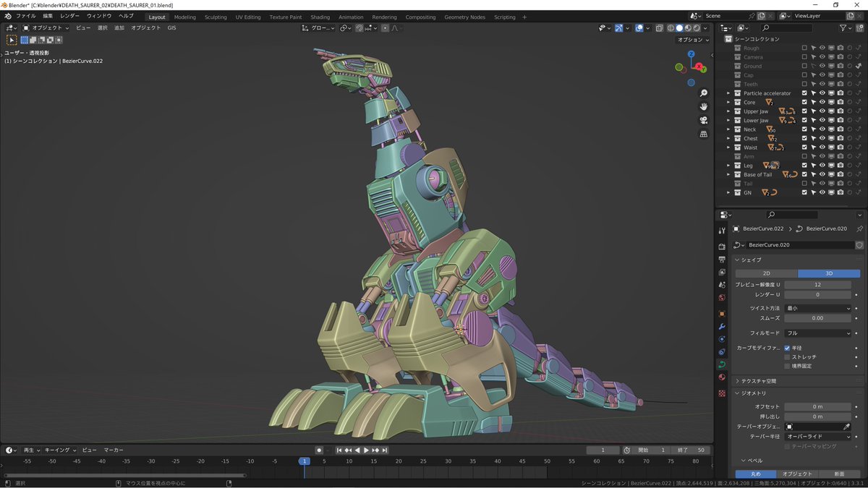Open the Object Data curve properties tab
This screenshot has height=488, width=868.
[x=721, y=364]
